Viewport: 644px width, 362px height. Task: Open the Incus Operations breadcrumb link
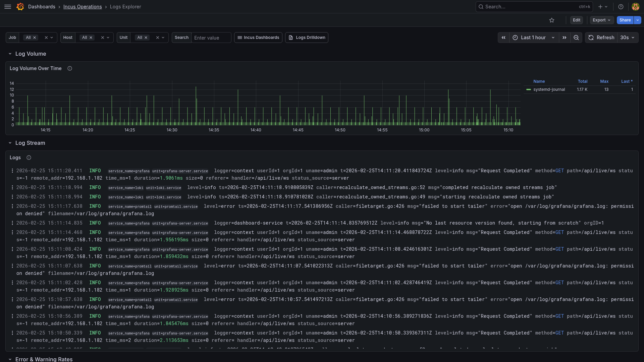point(83,7)
